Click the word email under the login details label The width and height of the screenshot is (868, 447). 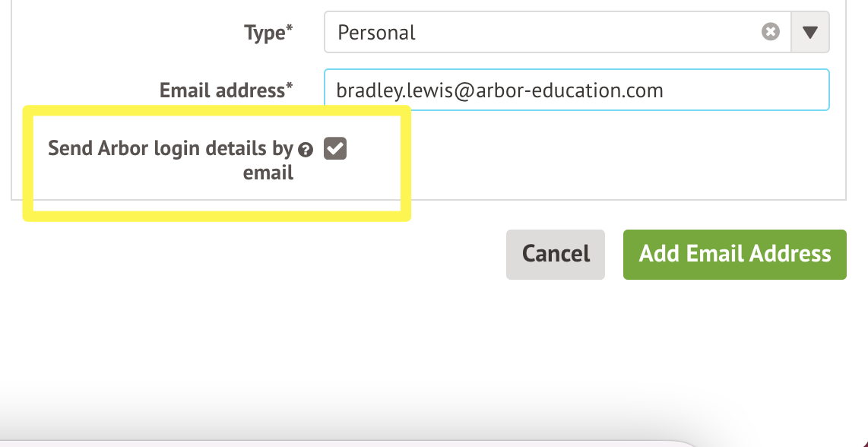[268, 173]
